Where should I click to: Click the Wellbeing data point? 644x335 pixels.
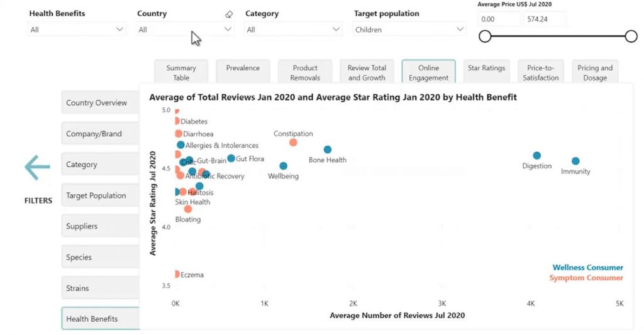(283, 166)
